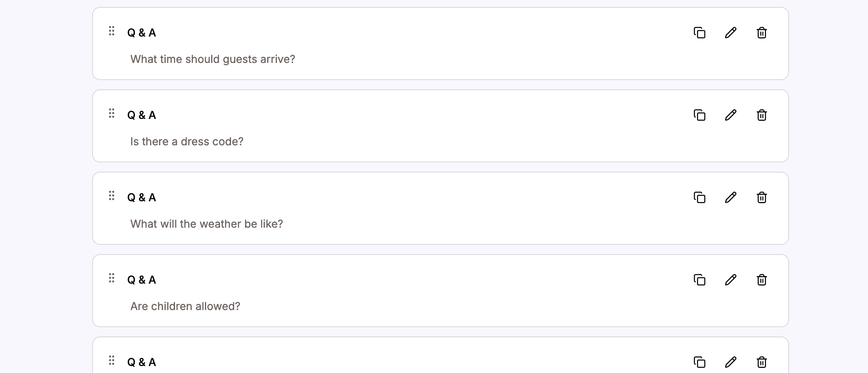
Task: Duplicate the bottom-most Q&A block
Action: [700, 362]
